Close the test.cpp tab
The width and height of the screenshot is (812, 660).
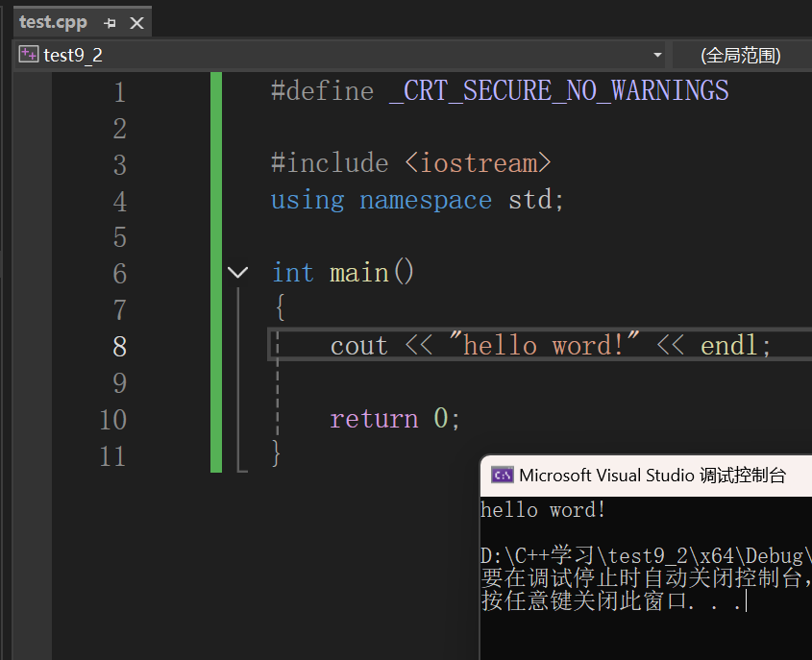[136, 23]
